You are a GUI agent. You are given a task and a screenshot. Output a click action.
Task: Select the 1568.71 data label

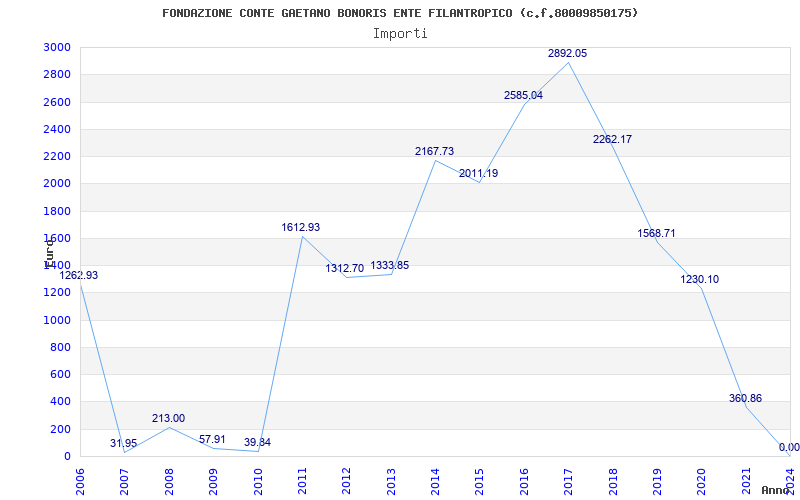(656, 234)
